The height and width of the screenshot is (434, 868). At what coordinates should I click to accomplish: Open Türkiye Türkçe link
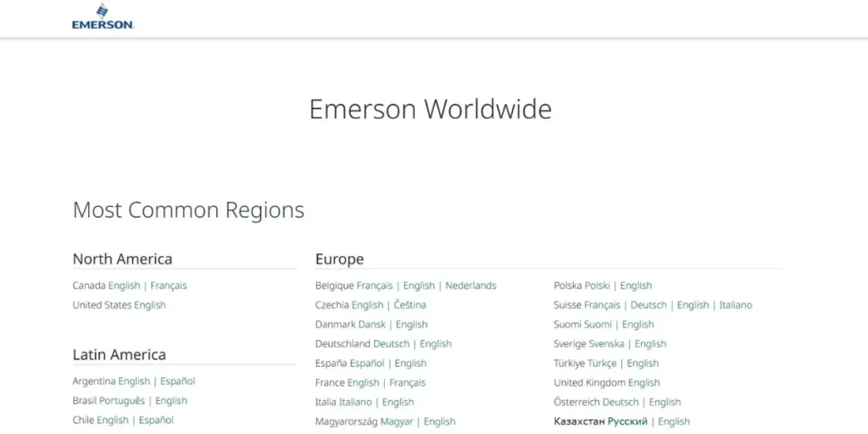coord(601,364)
